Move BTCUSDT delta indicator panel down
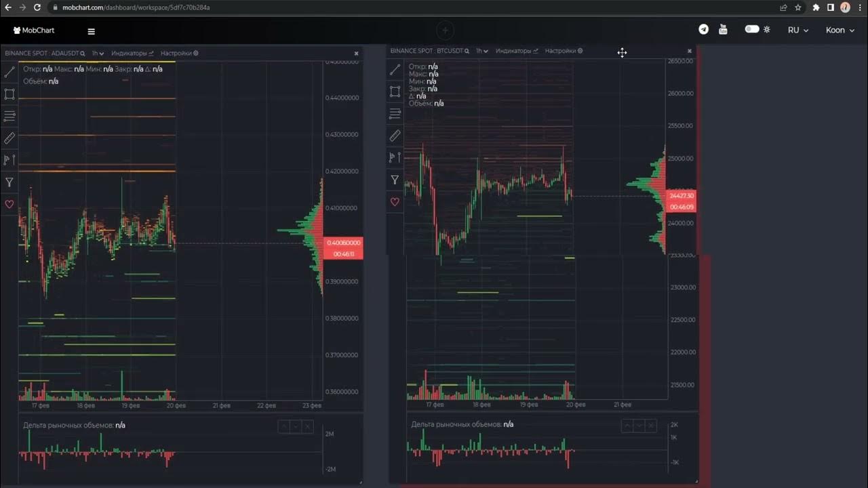 click(x=639, y=426)
